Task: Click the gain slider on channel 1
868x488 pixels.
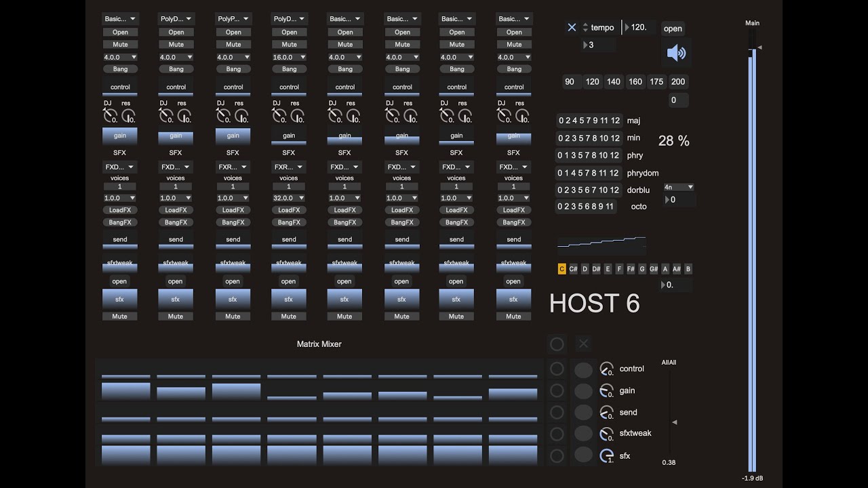Action: point(120,136)
